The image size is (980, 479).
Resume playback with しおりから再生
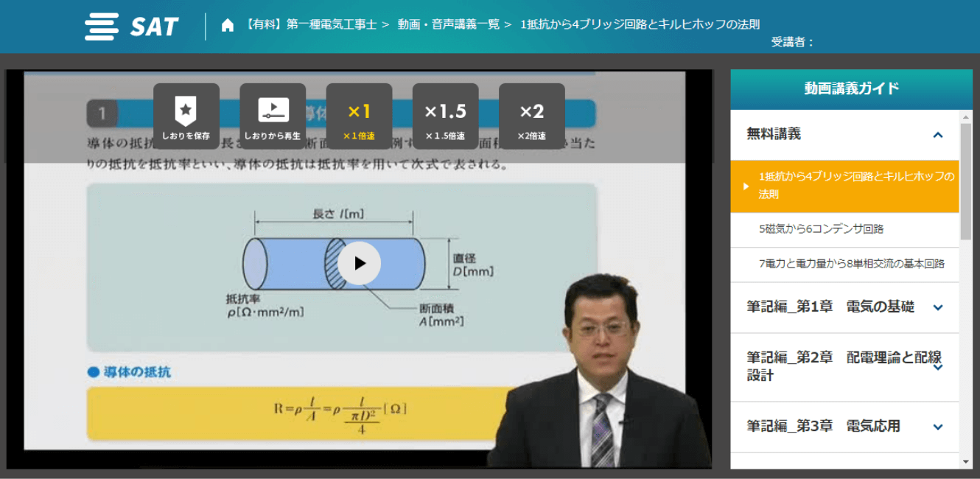point(273,116)
